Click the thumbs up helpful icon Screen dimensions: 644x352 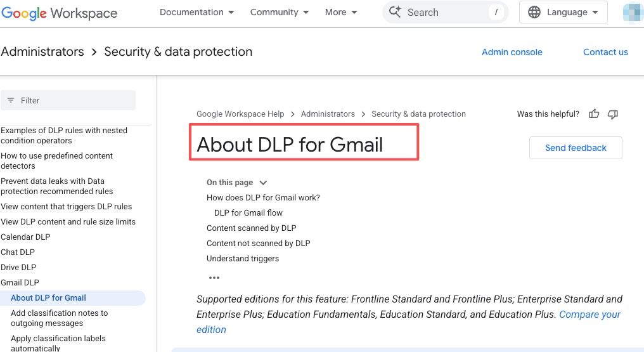pos(594,114)
